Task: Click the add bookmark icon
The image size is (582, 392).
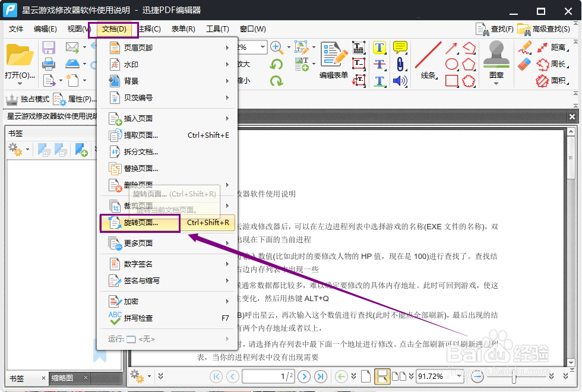Action: point(81,150)
